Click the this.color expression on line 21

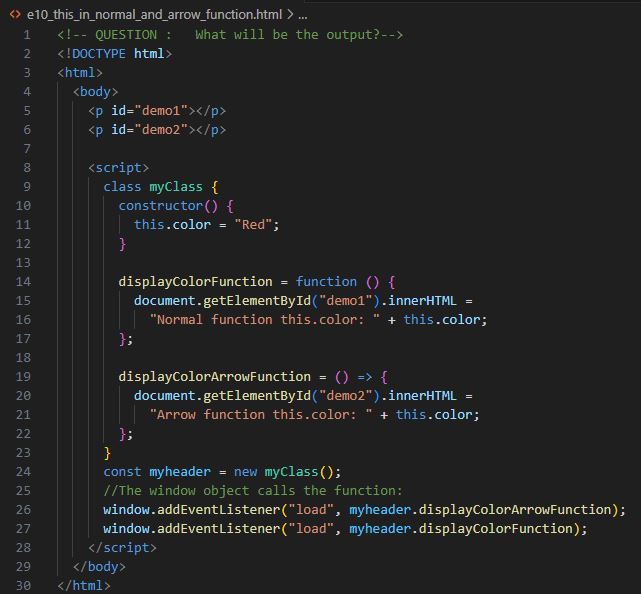(434, 415)
